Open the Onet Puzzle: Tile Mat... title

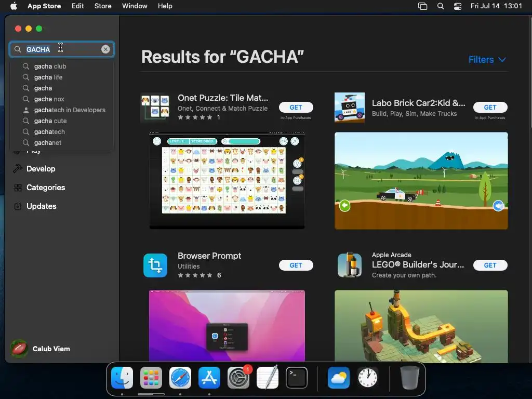pos(223,98)
